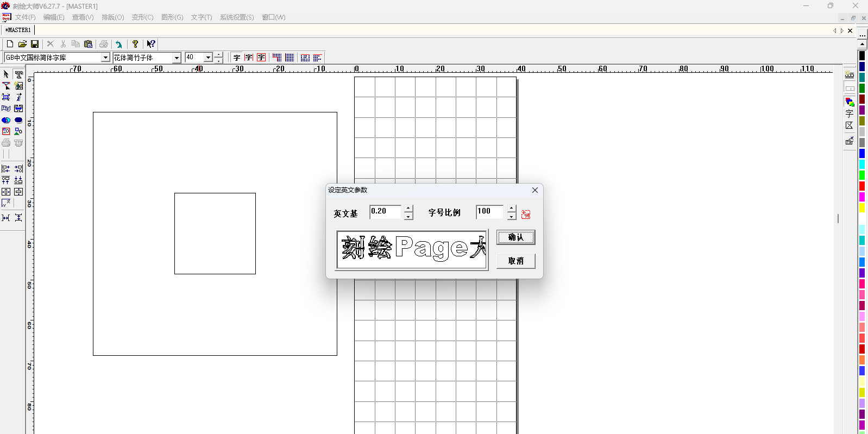Screen dimensions: 868x434
Task: Pick the yellow color swatch in palette
Action: (x=862, y=208)
